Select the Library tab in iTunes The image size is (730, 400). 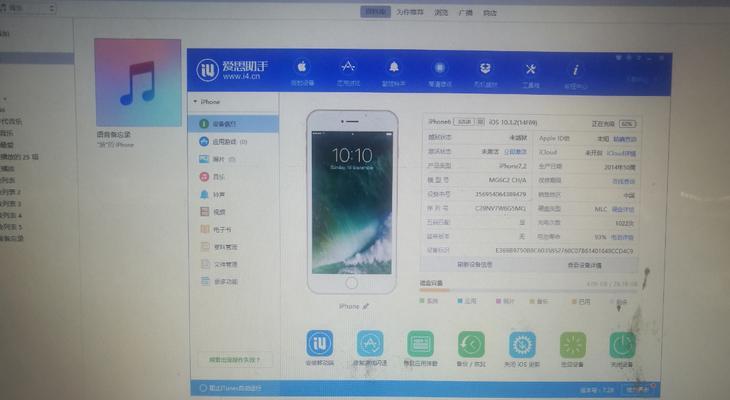pos(375,12)
